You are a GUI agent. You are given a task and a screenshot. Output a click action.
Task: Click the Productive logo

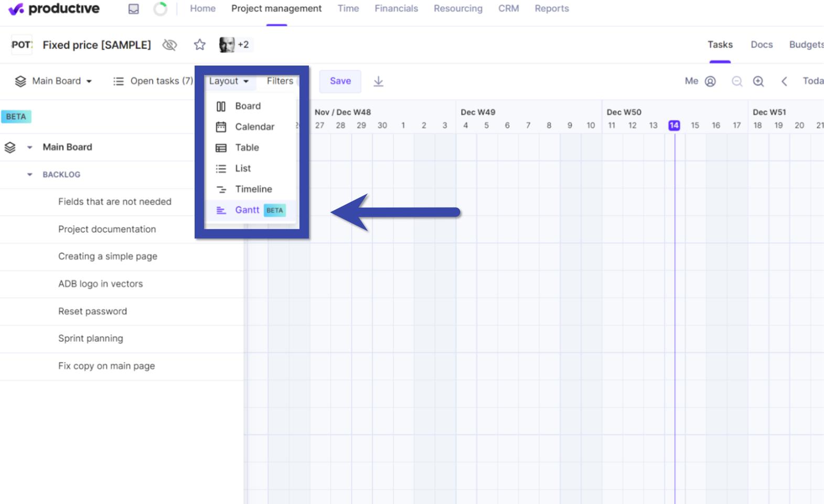coord(54,9)
